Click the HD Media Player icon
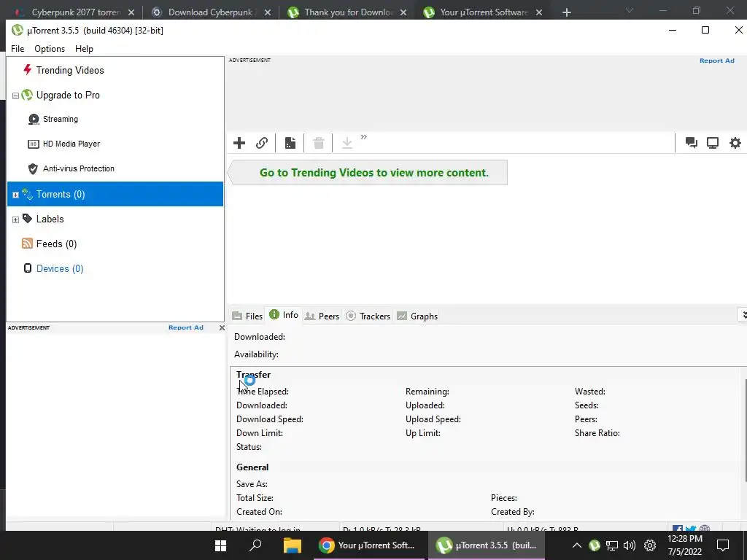Screen dimensions: 747x560 click(34, 144)
